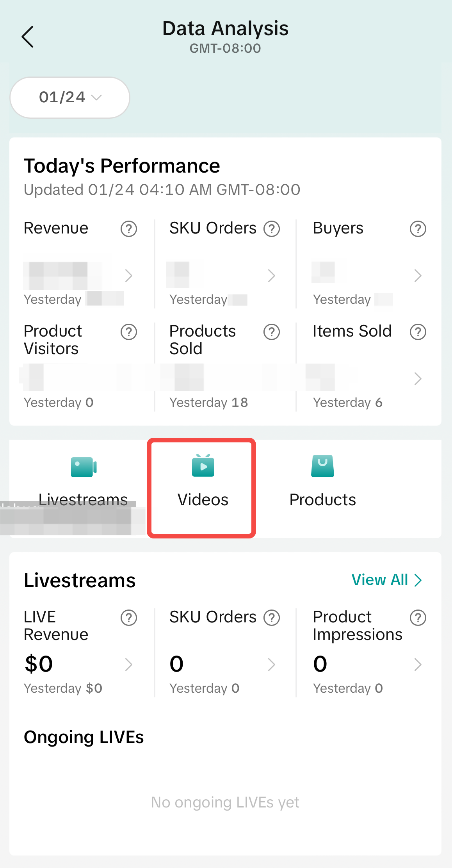452x868 pixels.
Task: Click View All livestreams link
Action: coord(386,580)
